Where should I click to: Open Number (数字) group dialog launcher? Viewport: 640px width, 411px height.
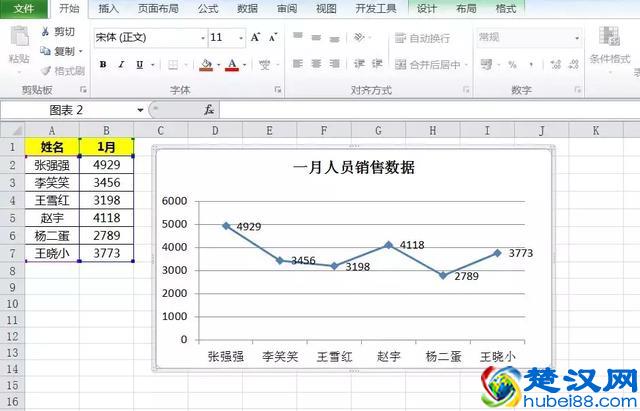(x=578, y=89)
